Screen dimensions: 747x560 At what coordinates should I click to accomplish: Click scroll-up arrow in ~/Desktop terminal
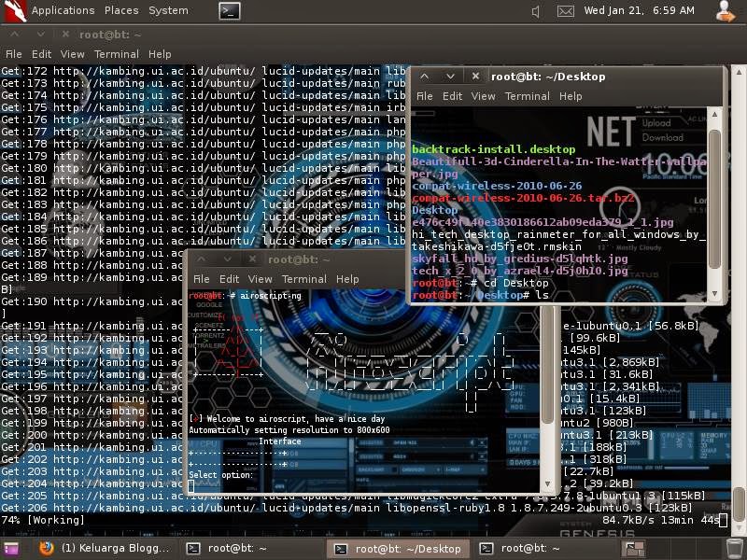click(714, 114)
